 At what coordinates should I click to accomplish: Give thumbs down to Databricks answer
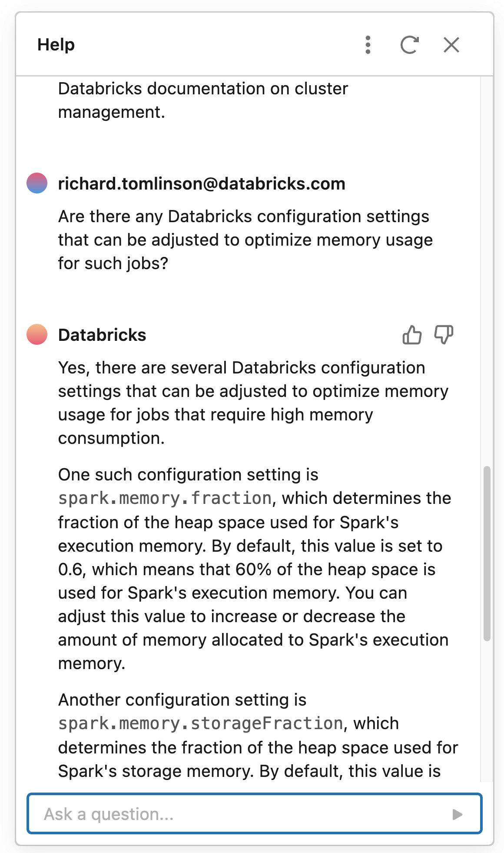tap(444, 335)
